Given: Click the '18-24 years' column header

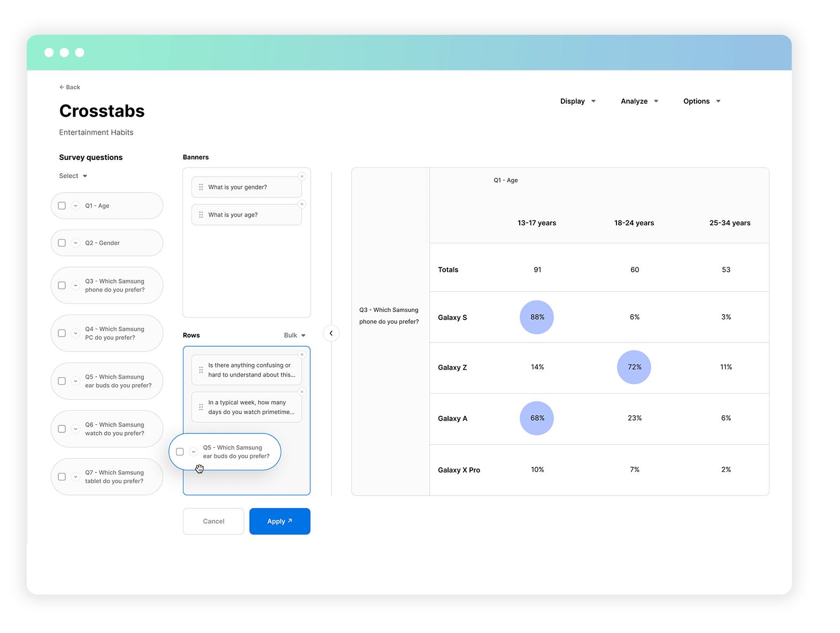Looking at the screenshot, I should (x=634, y=223).
